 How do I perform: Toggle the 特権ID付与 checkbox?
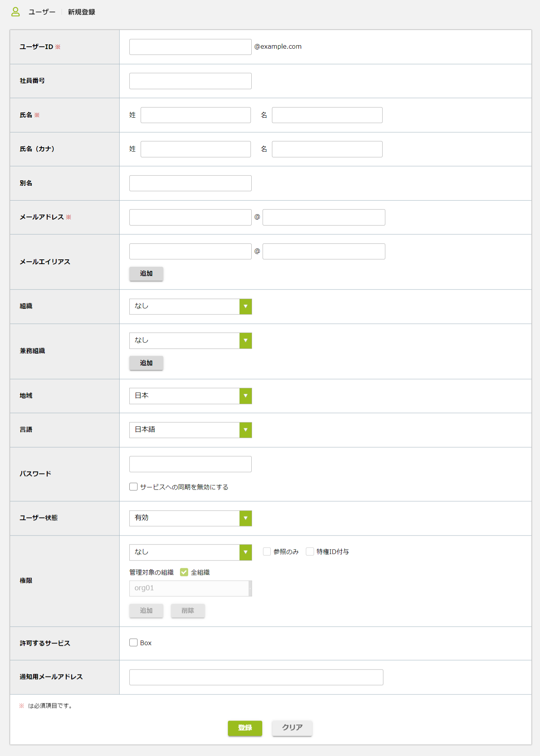pos(310,552)
